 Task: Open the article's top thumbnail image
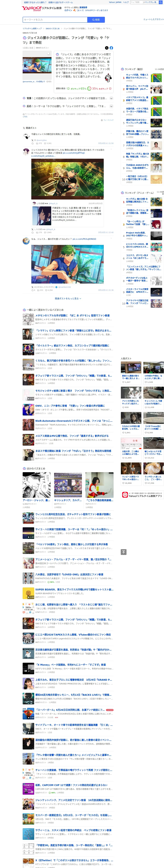coord(37,65)
